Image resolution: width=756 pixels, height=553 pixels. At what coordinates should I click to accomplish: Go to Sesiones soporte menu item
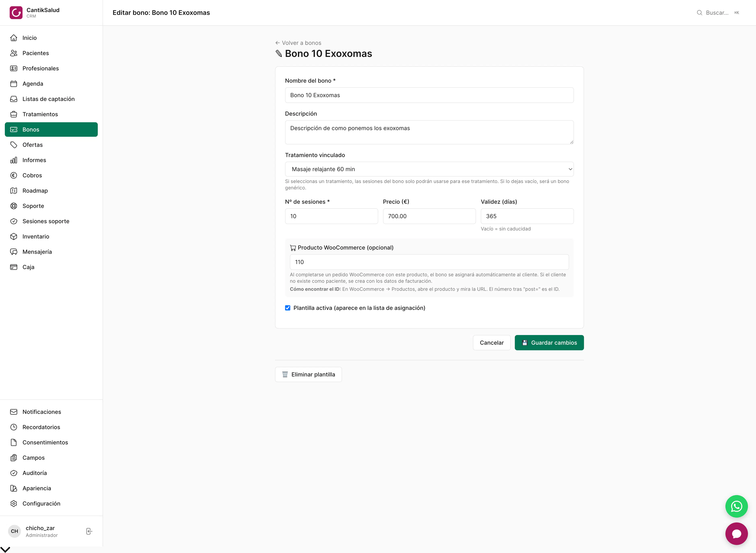(x=51, y=221)
